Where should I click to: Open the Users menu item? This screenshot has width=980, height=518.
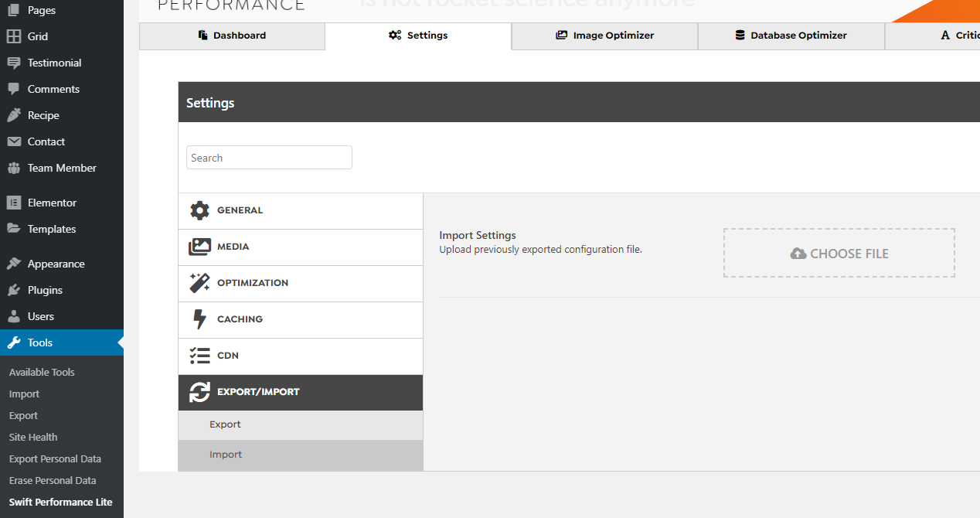click(62, 316)
